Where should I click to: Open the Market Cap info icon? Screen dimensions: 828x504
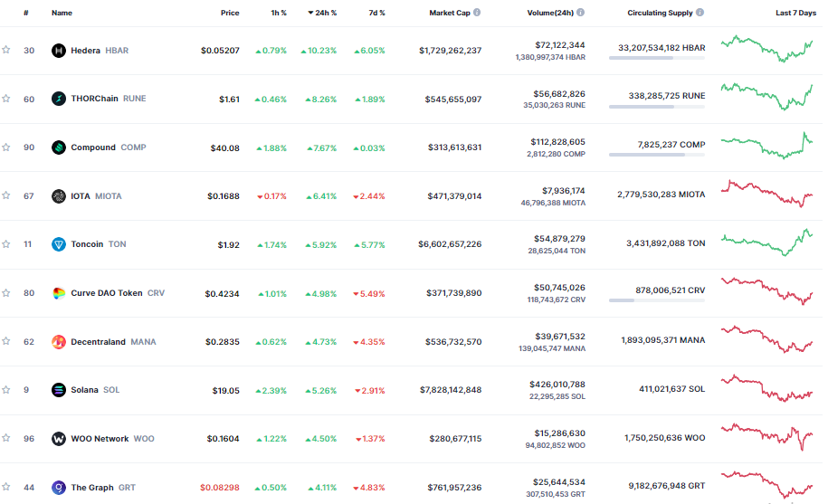pyautogui.click(x=477, y=12)
